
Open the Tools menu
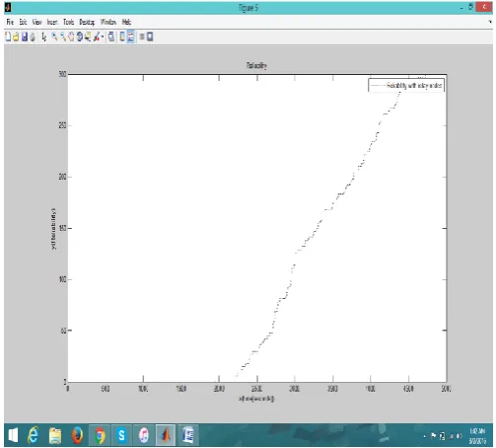point(69,22)
